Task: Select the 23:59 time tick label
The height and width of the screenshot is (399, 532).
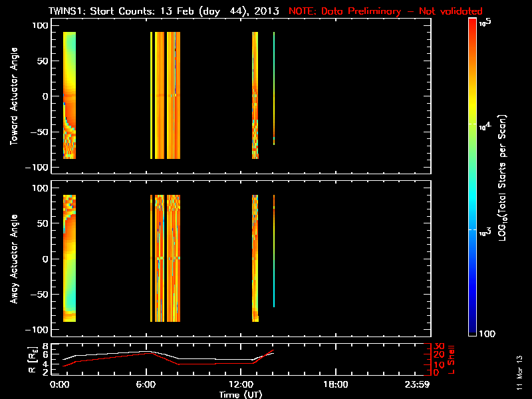Action: (426, 384)
